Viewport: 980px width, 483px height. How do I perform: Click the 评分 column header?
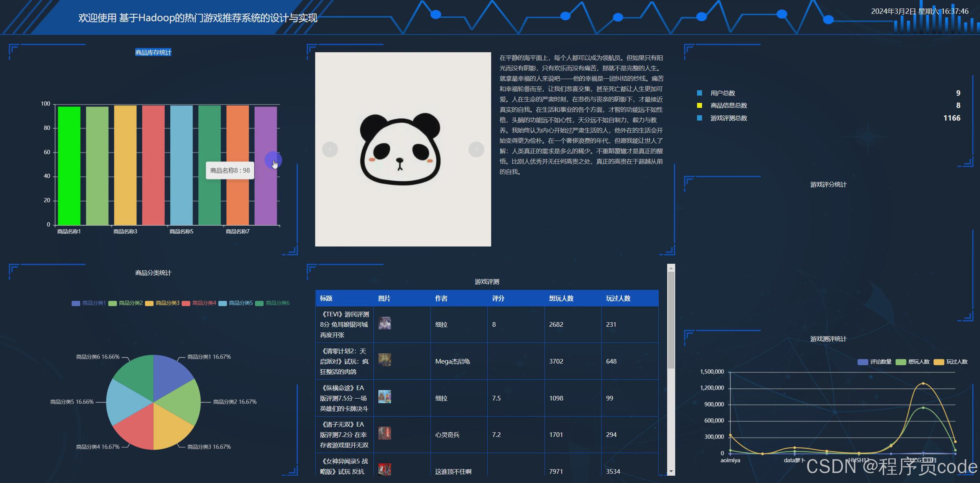[x=498, y=299]
